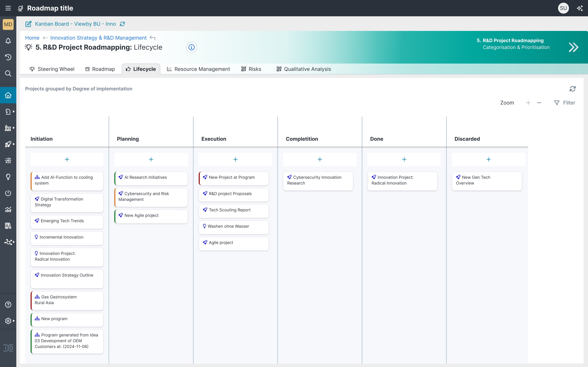588x367 pixels.
Task: Go to next step with double chevron
Action: 573,47
